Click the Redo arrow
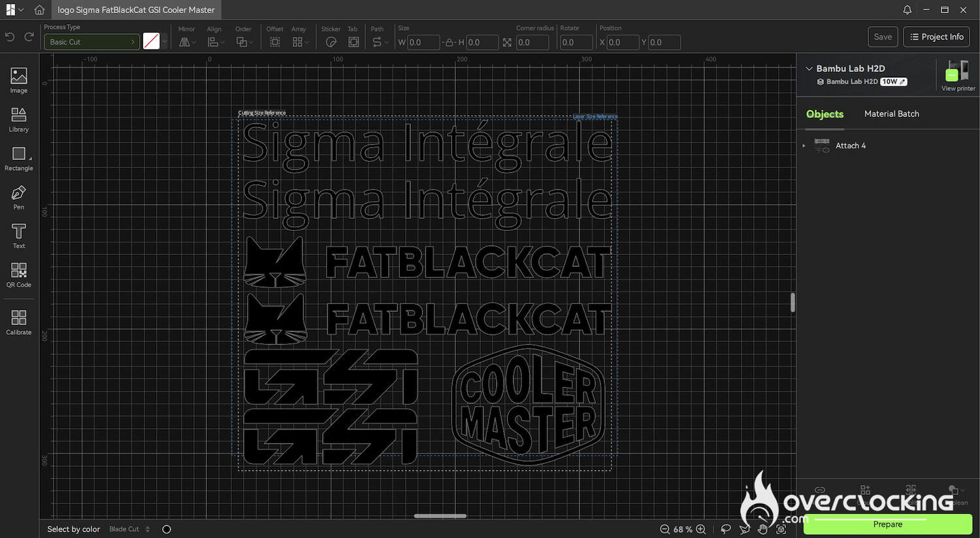 point(29,37)
